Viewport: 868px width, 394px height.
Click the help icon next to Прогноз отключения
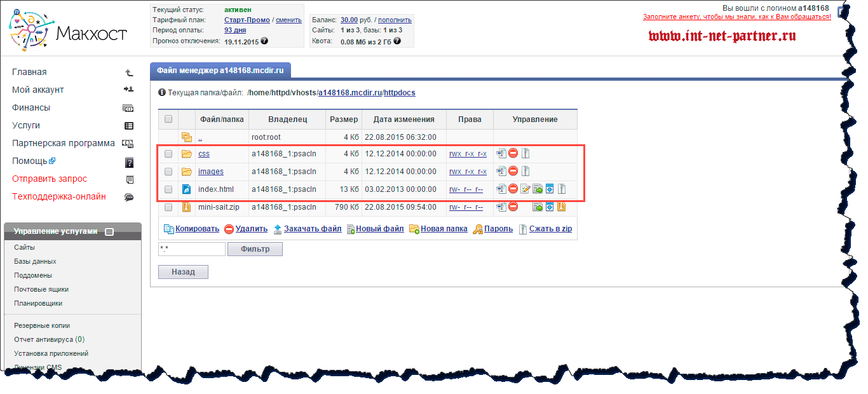coord(264,41)
